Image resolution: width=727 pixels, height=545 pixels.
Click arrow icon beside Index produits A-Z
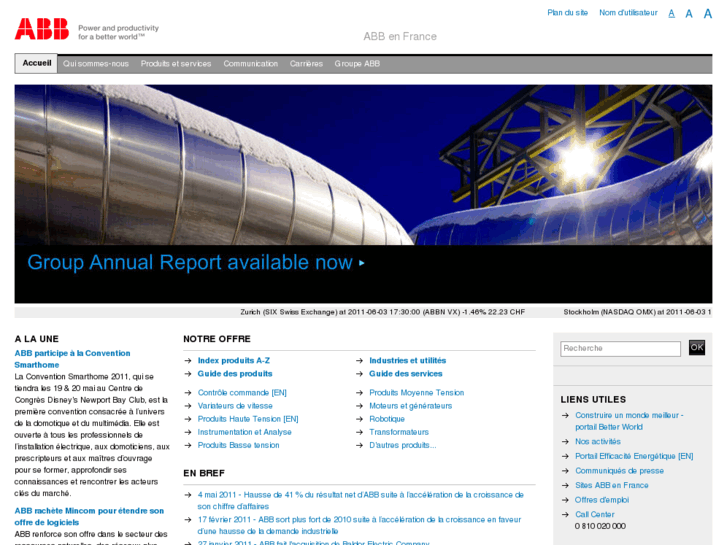coord(188,360)
